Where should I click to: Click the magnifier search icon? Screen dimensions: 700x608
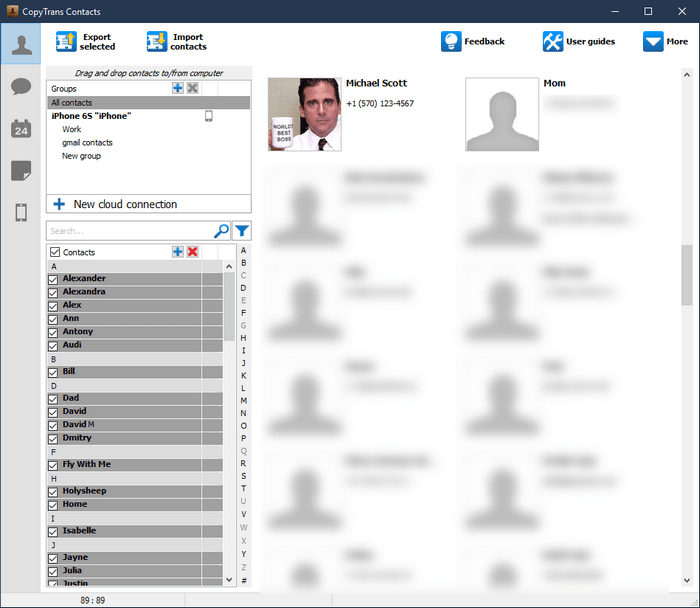(221, 231)
